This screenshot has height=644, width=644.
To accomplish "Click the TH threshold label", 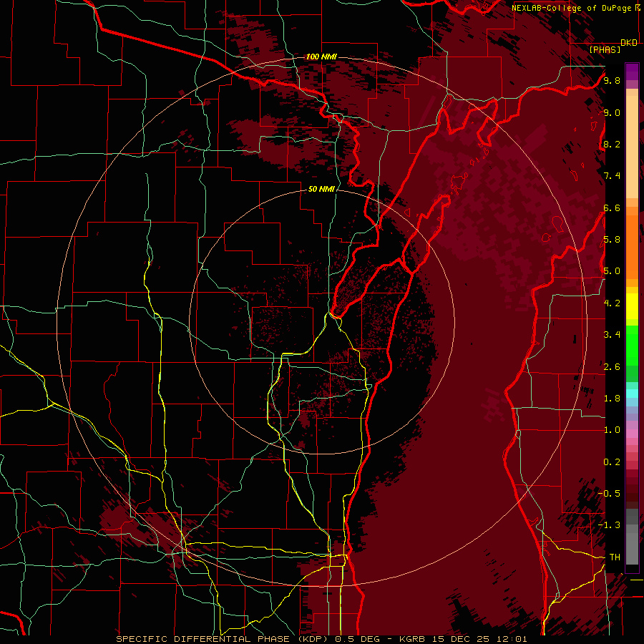I will click(615, 557).
